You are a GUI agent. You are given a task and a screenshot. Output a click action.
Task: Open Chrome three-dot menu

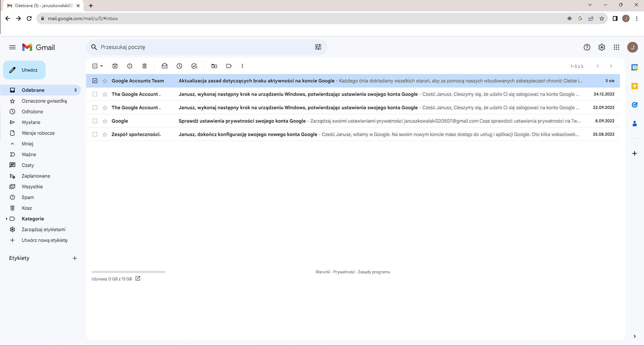point(637,18)
